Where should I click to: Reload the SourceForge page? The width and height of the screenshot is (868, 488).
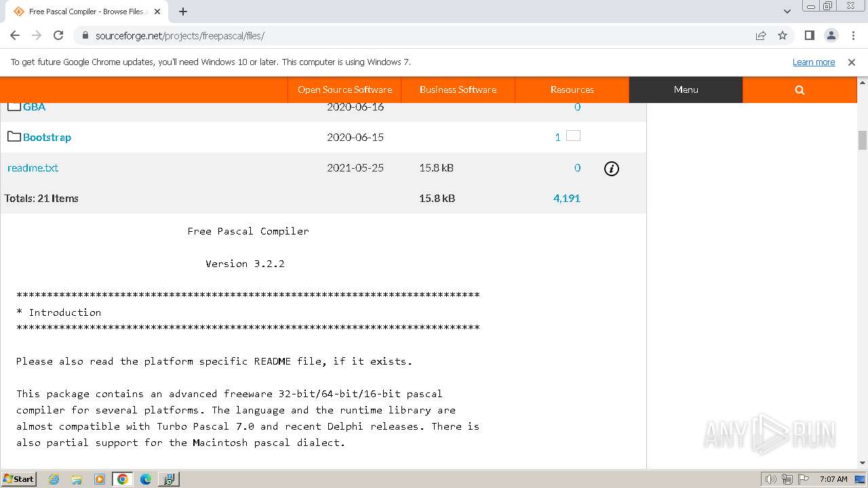pos(58,35)
